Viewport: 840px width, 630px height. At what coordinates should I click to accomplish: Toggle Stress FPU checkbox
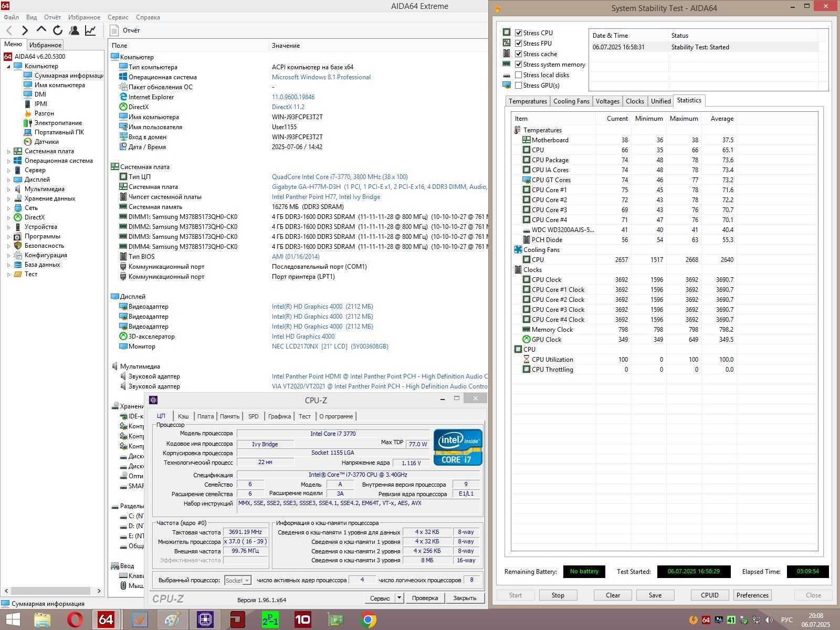tap(519, 43)
